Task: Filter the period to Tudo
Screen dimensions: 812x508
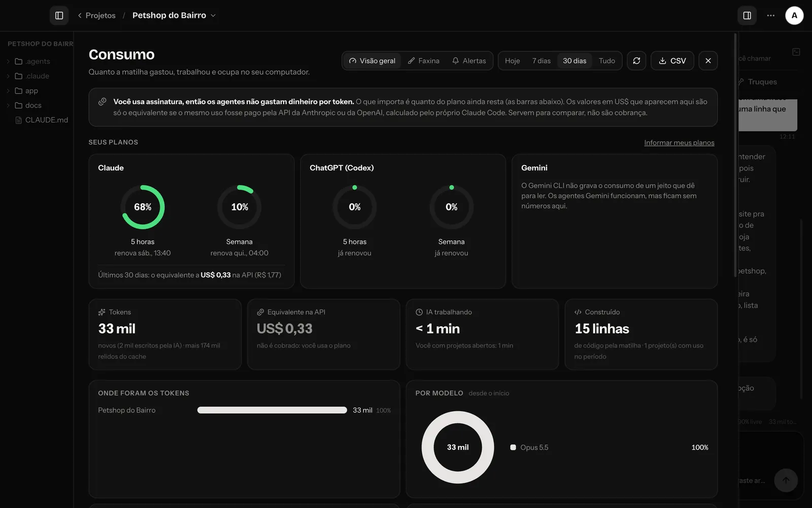Action: (607, 60)
